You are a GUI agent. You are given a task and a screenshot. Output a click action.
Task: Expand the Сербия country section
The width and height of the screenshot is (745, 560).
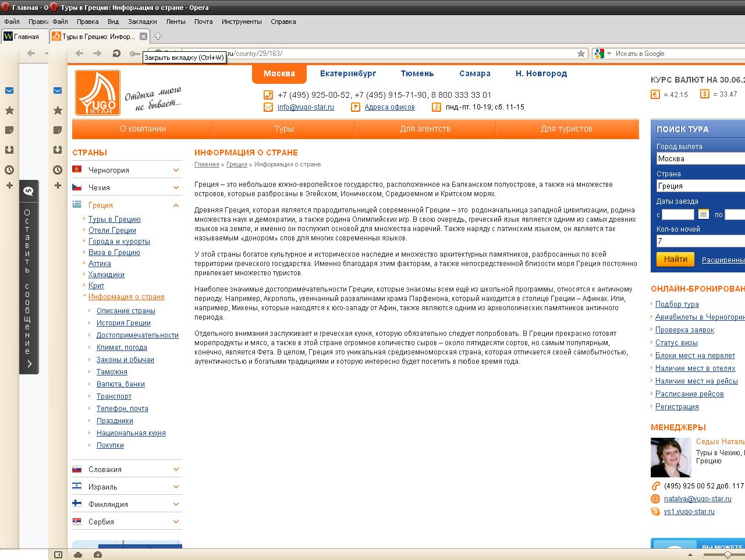point(176,522)
